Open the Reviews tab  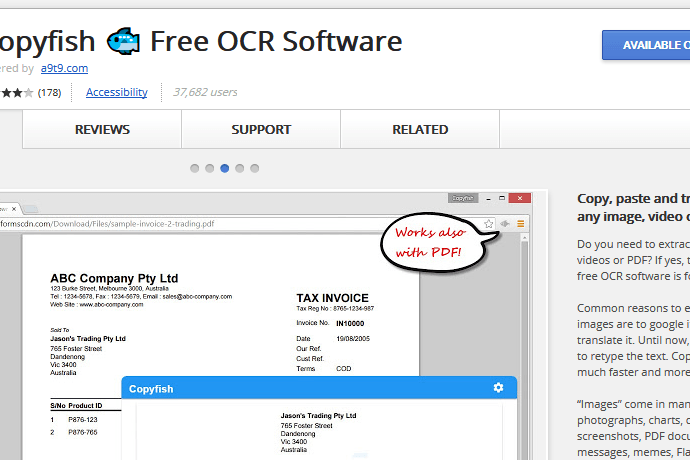[102, 129]
